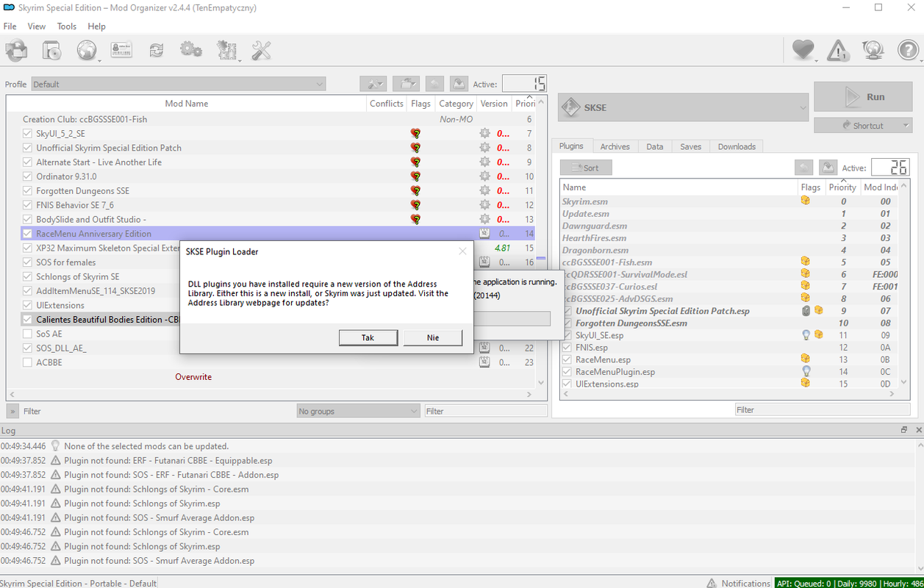The image size is (924, 588).
Task: Click the Tools puzzle piece icon
Action: click(x=227, y=50)
